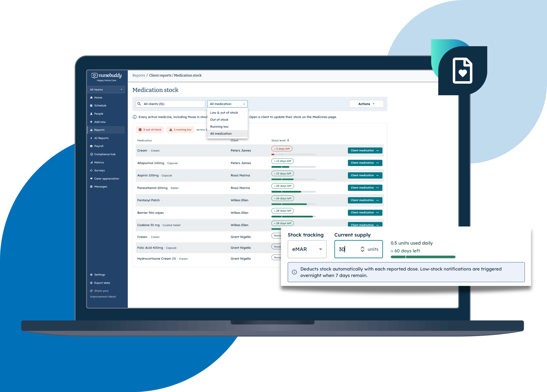Click Add new plus icon
Image resolution: width=547 pixels, height=392 pixels.
91,122
